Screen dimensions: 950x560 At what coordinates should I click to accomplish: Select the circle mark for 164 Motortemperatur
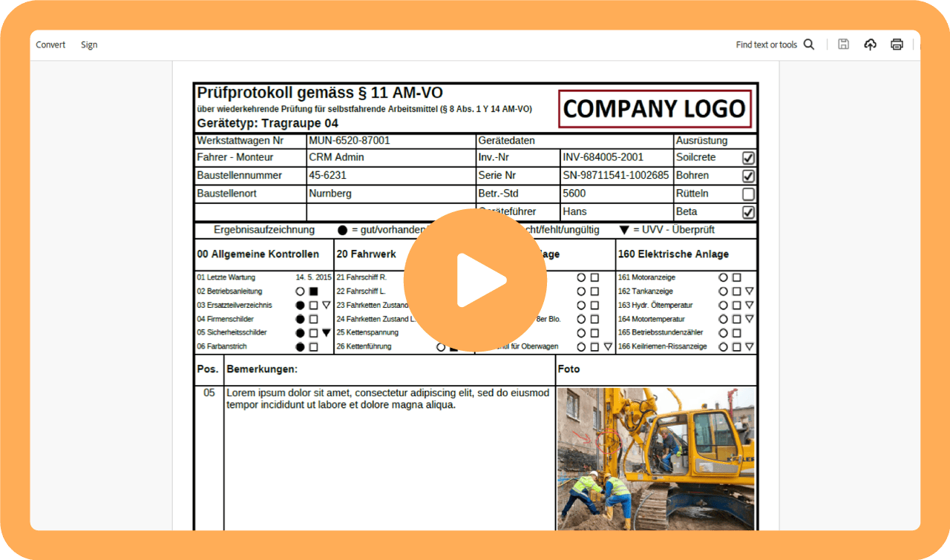pos(723,319)
